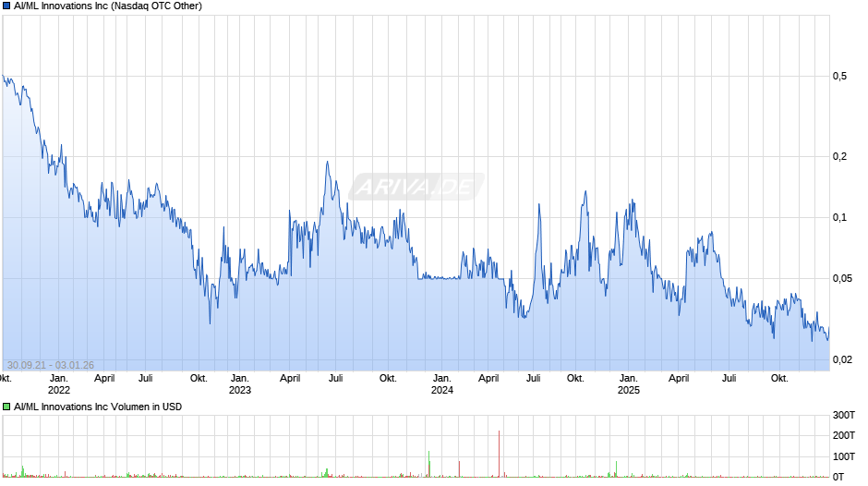The width and height of the screenshot is (868, 486).
Task: Click the 'AI/ML Innovations Inc Volumen in USD' label
Action: point(98,407)
